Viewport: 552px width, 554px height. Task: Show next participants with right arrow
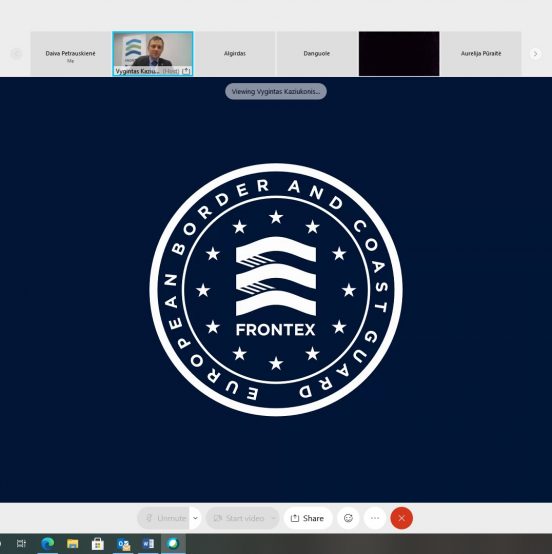tap(535, 54)
